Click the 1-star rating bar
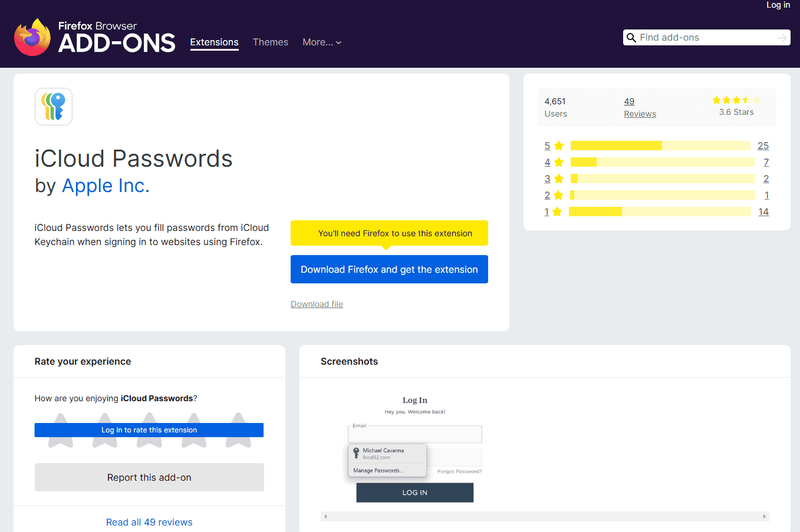 click(x=660, y=212)
